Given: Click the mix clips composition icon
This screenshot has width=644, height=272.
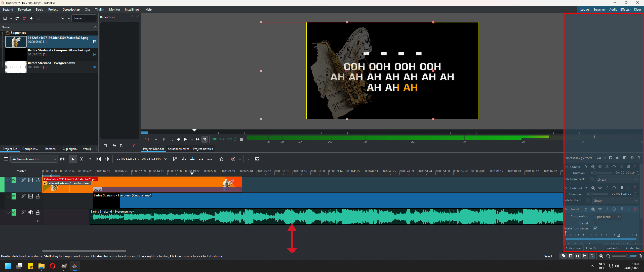Looking at the screenshot, I should point(175,159).
